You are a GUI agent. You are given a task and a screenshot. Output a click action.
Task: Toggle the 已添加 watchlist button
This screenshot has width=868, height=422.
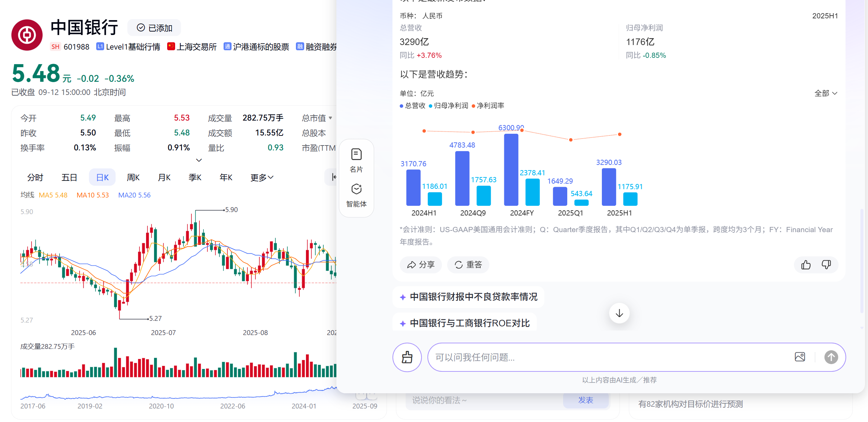(154, 28)
